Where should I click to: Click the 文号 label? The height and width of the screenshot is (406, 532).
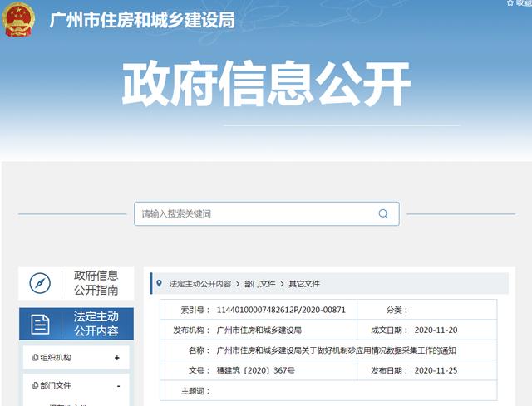tap(199, 370)
